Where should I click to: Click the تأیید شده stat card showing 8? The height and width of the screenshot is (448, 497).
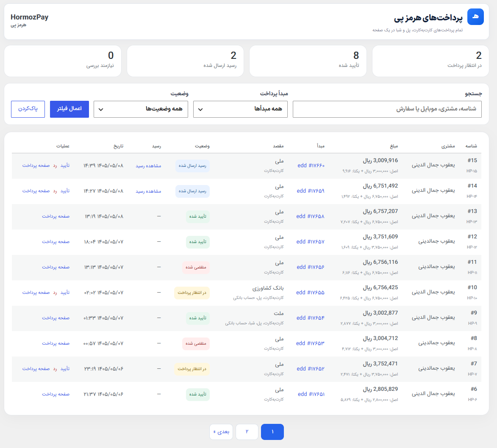click(308, 61)
